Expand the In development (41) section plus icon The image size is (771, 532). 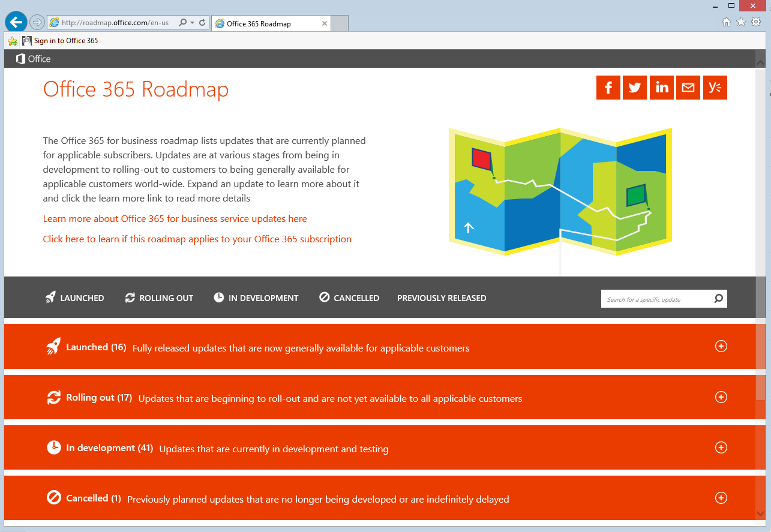coord(721,447)
